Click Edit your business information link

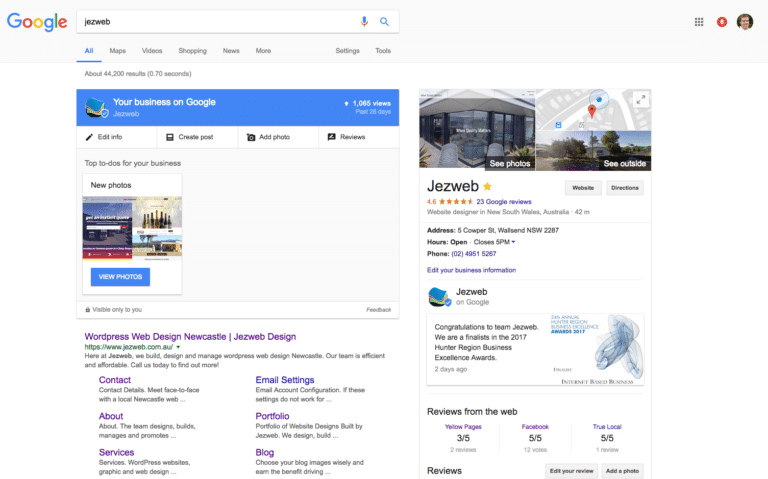coord(471,270)
